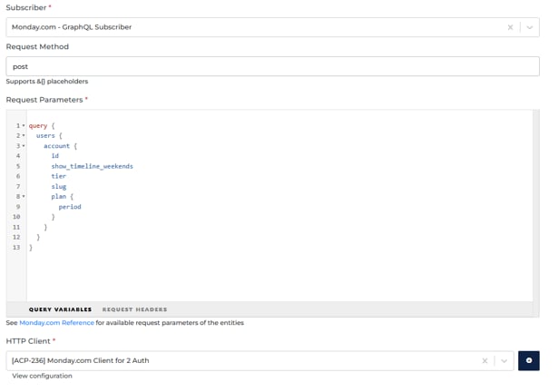Image resolution: width=558 pixels, height=392 pixels.
Task: Clear the Subscriber selection with X icon
Action: (510, 27)
